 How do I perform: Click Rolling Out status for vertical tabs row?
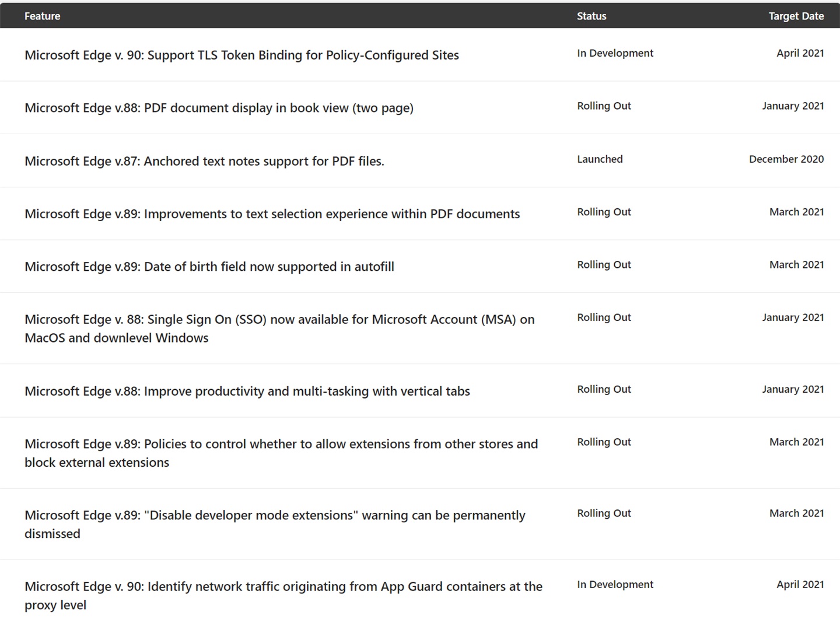click(x=604, y=390)
